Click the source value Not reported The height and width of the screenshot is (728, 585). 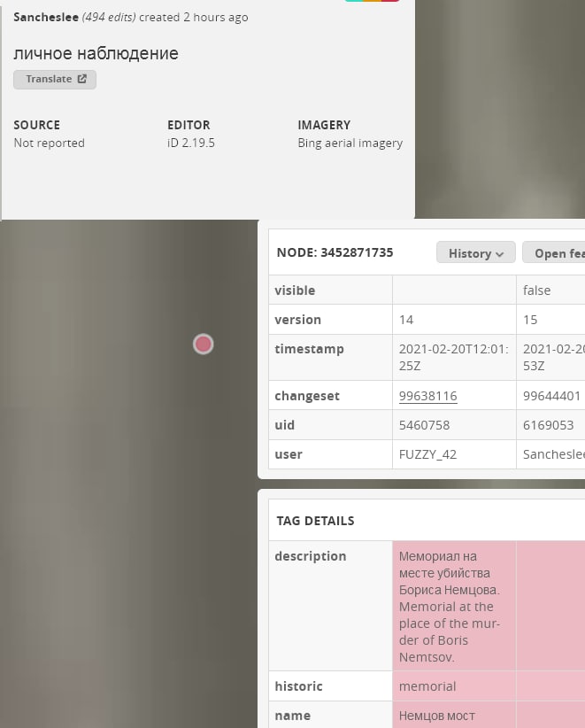click(x=50, y=143)
